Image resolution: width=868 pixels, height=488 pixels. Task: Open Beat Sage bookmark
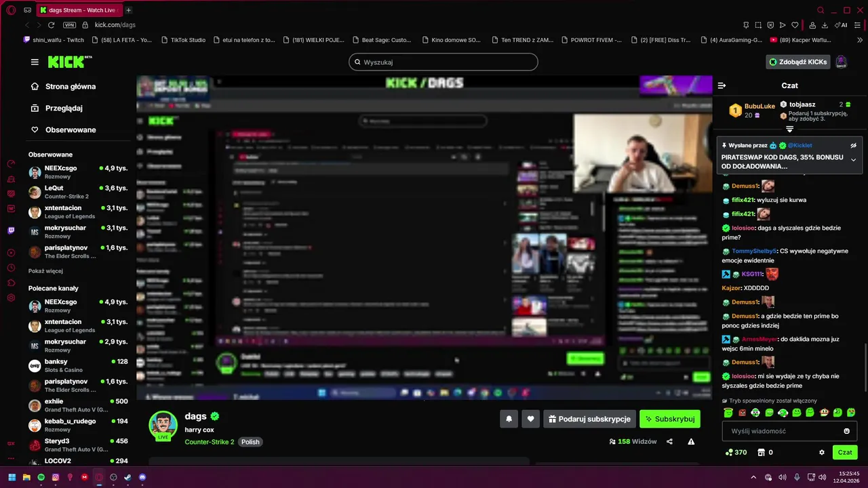pos(382,40)
